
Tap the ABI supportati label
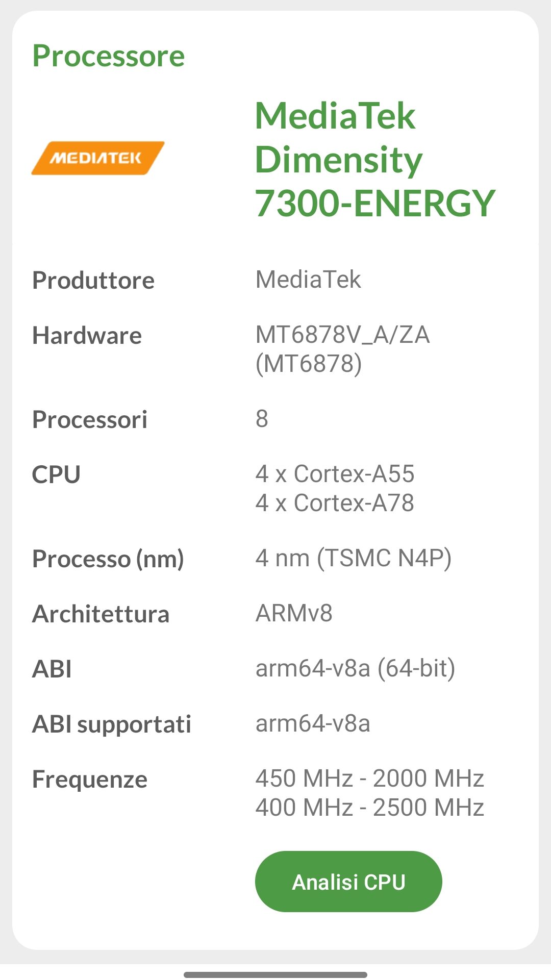coord(112,724)
